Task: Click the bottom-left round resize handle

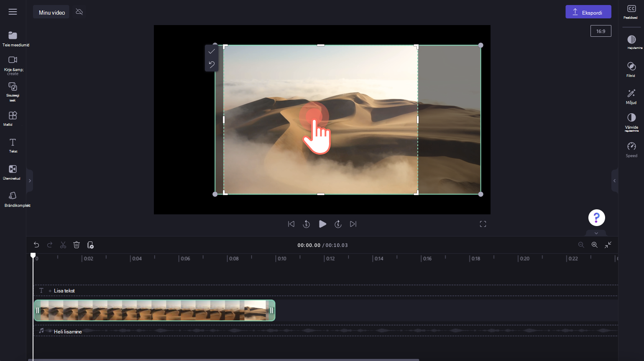Action: 215,194
